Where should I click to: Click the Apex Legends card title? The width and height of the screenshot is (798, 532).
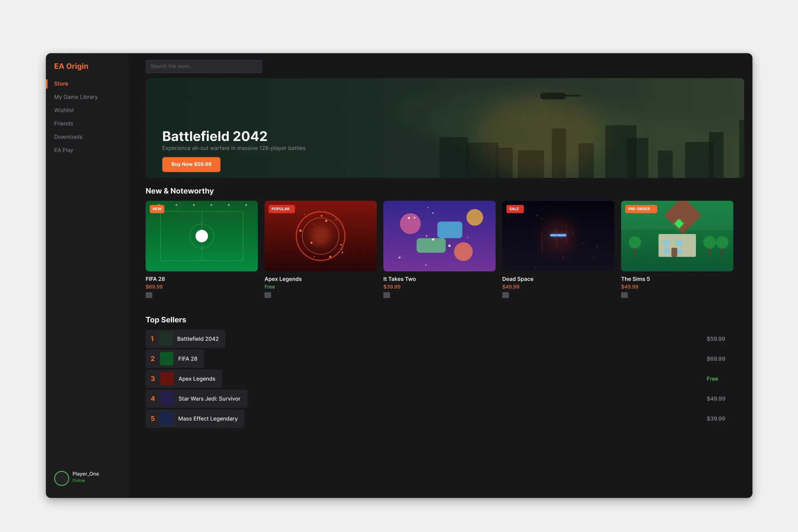click(x=283, y=279)
